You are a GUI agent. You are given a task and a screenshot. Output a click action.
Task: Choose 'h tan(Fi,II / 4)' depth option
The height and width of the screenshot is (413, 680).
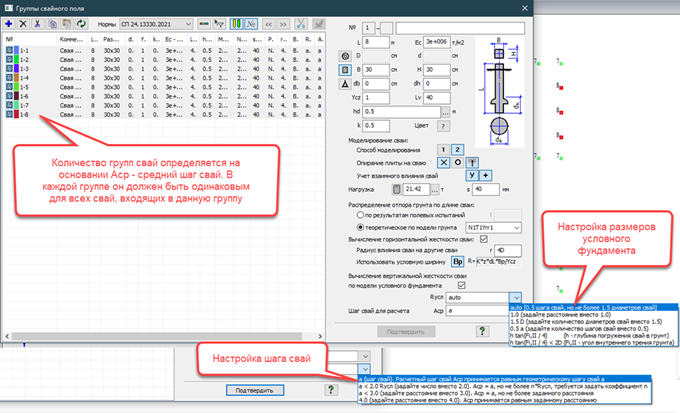click(x=593, y=335)
